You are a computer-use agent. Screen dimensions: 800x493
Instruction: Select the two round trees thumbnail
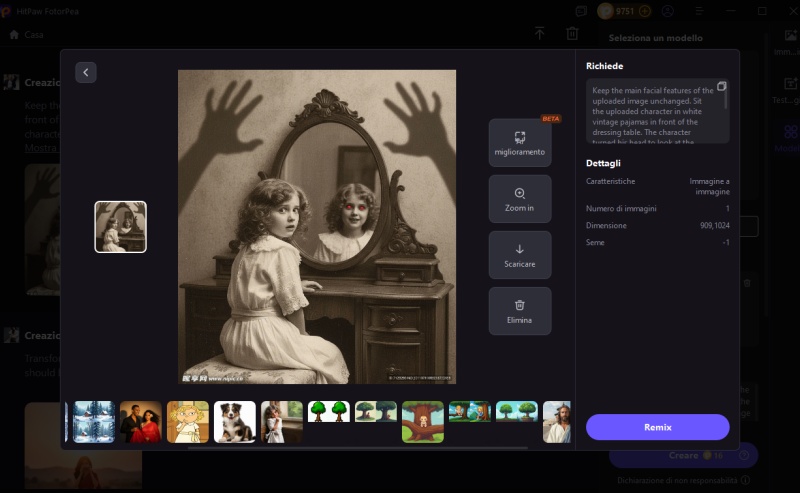click(x=329, y=411)
